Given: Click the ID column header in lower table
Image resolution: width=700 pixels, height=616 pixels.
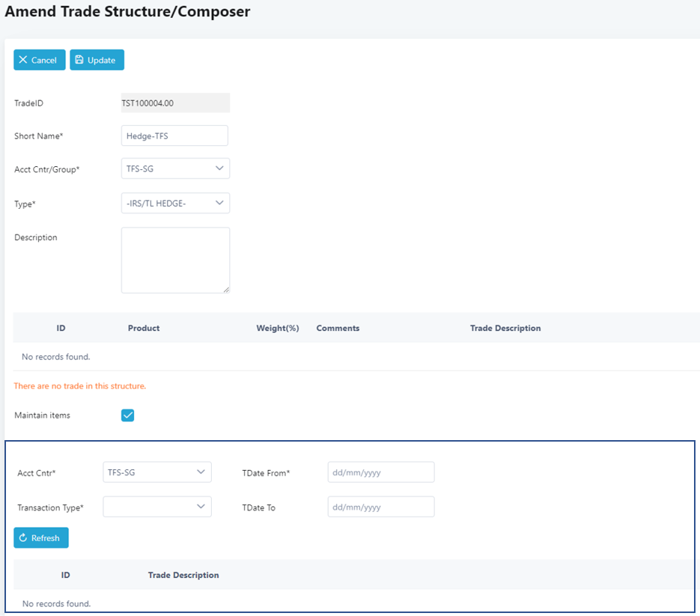Looking at the screenshot, I should coord(66,575).
